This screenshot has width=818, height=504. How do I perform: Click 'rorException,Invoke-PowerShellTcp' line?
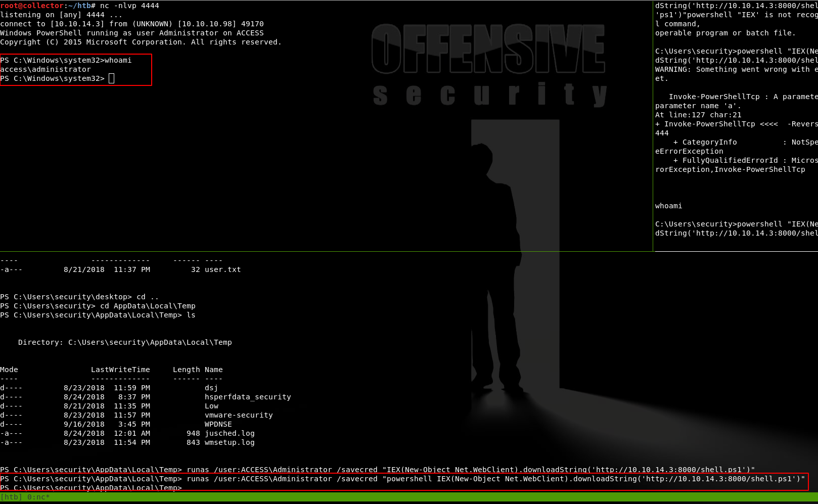(730, 169)
